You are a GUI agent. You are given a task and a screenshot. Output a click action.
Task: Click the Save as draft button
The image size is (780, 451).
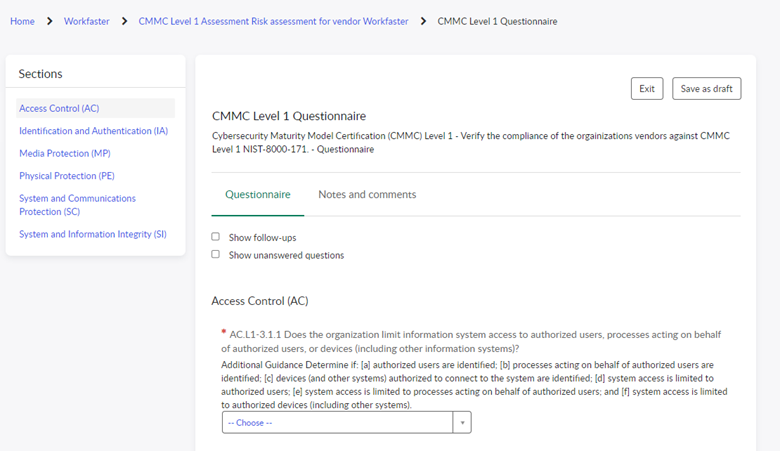(x=706, y=89)
